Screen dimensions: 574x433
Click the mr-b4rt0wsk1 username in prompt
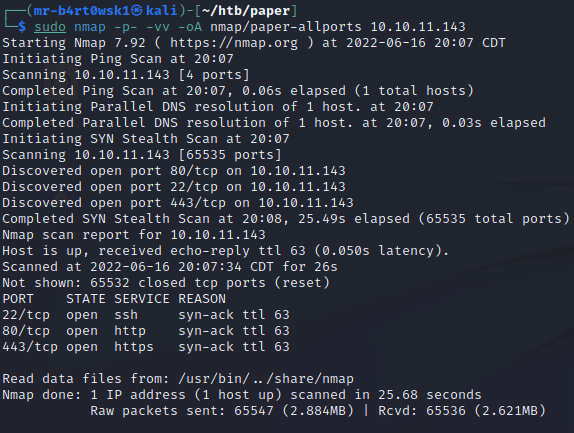pyautogui.click(x=81, y=11)
